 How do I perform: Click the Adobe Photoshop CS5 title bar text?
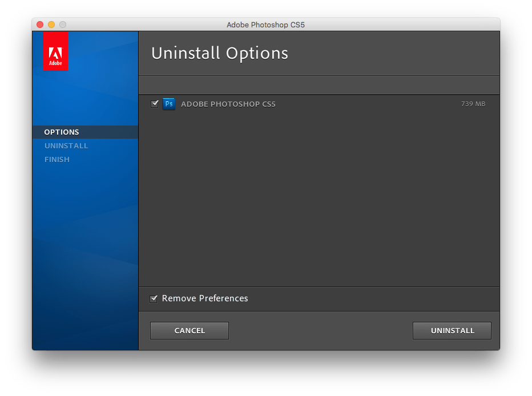[x=265, y=25]
